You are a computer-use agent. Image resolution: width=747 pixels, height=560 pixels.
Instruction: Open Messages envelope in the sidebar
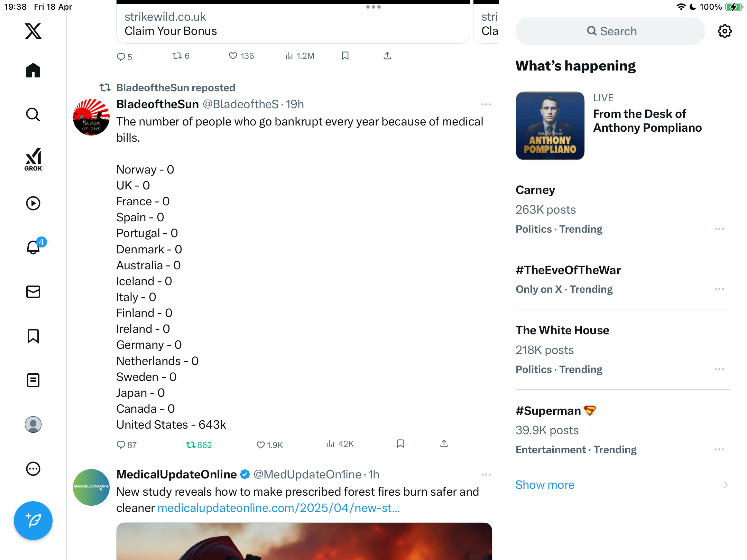(33, 292)
